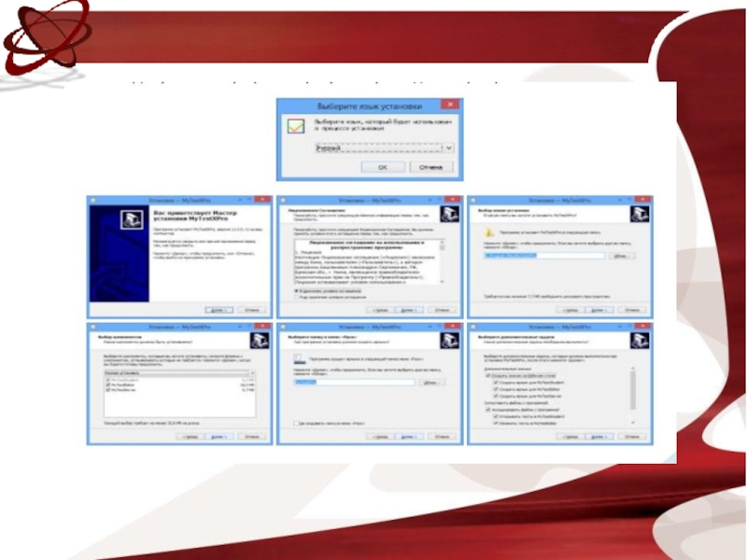The height and width of the screenshot is (560, 747).
Task: Click Отмена in the components selection dialog
Action: (252, 436)
